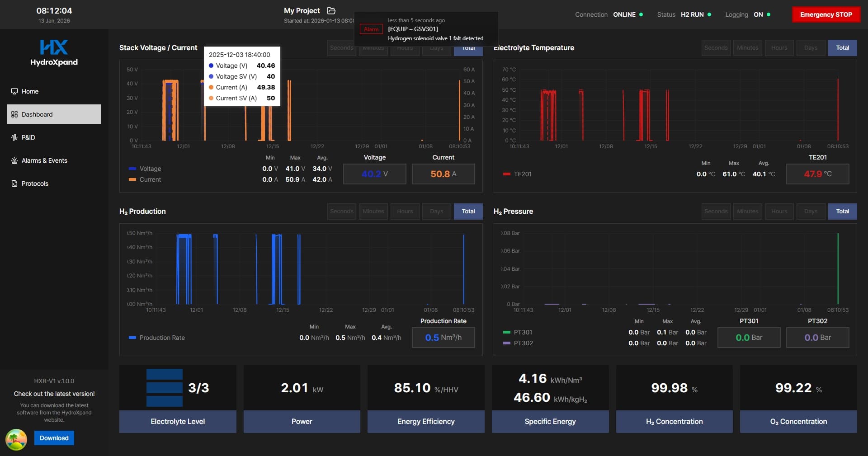Click the Dashboard grid icon
The image size is (868, 456).
click(x=14, y=114)
